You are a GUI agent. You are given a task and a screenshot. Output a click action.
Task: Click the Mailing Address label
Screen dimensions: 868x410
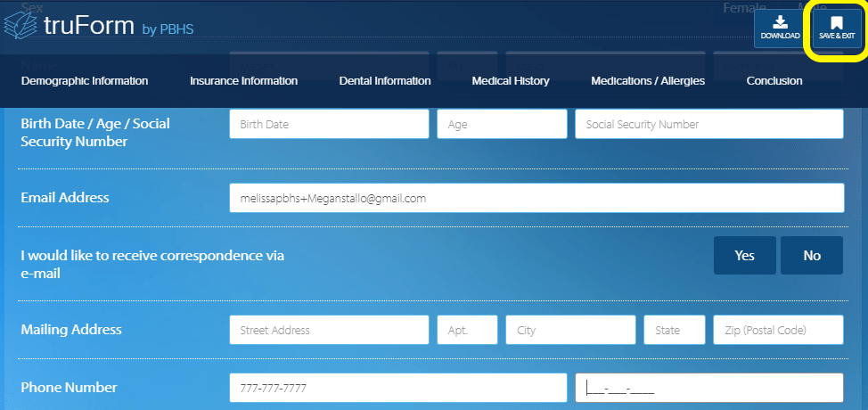[x=71, y=330]
